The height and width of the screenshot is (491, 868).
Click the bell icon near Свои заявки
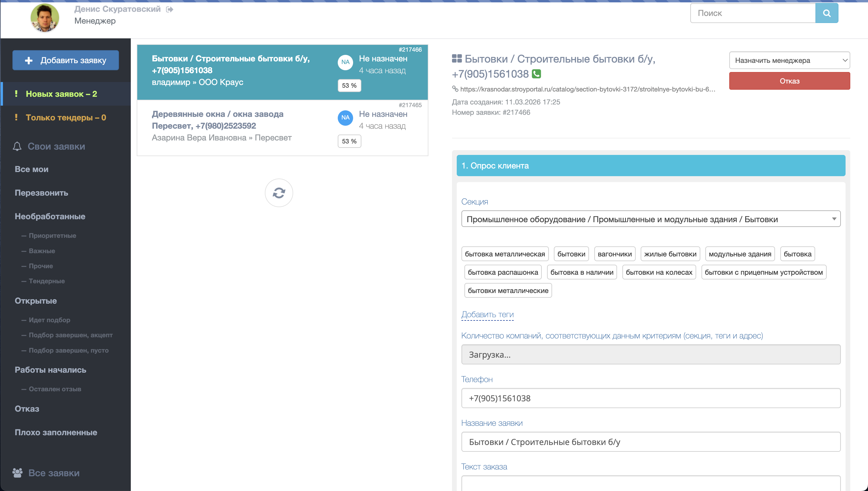(17, 146)
